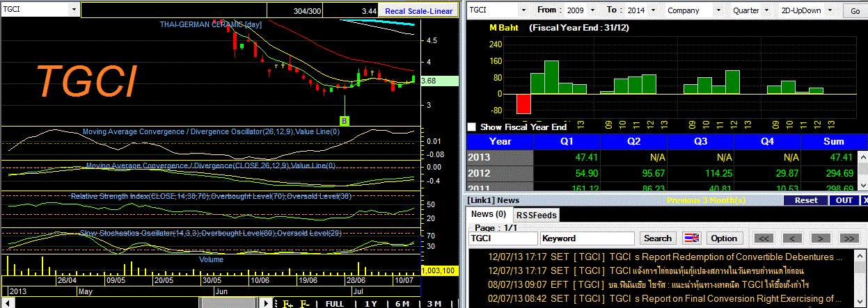868x308 pixels.
Task: Jump to first news page (<<)
Action: [x=764, y=238]
